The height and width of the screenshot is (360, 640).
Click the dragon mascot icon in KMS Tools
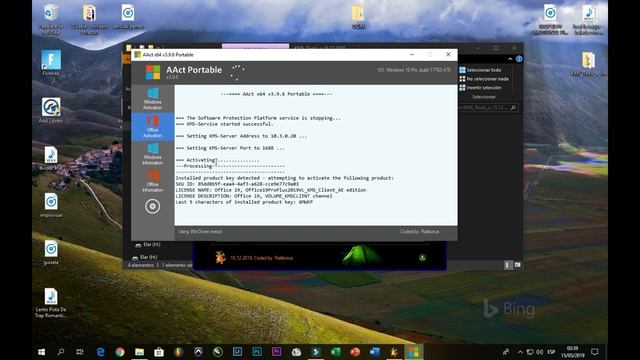tap(220, 257)
